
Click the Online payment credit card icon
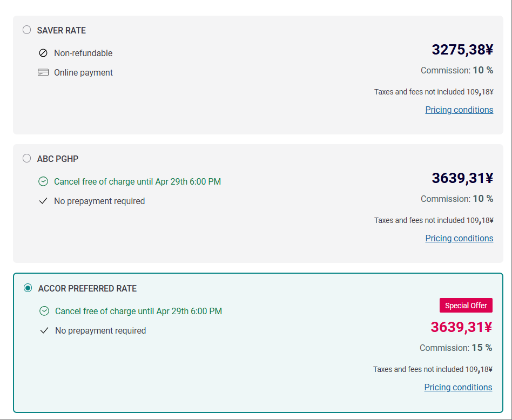(x=43, y=72)
